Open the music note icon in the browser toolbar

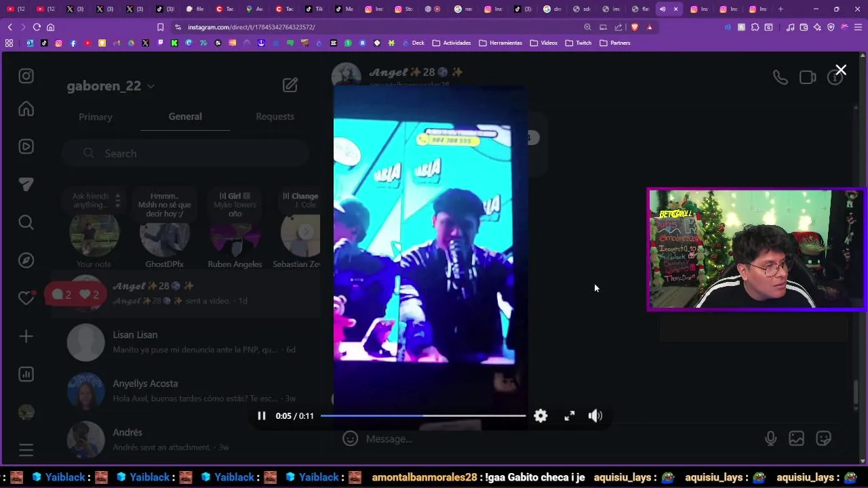790,27
